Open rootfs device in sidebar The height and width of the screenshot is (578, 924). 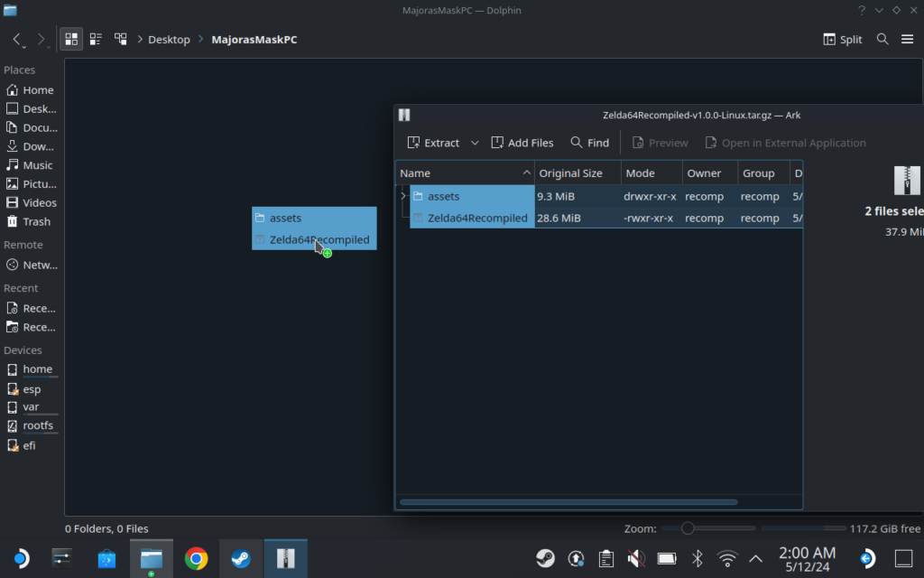31,426
